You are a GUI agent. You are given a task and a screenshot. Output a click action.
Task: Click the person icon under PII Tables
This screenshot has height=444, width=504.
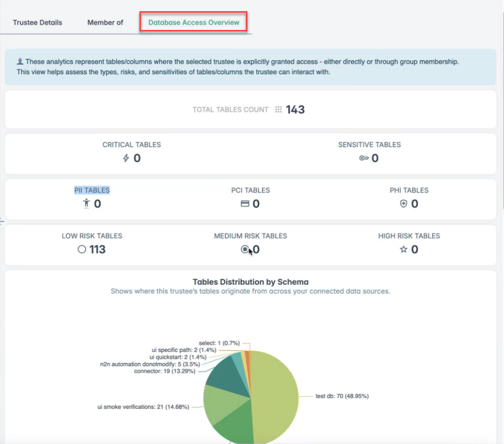coord(87,204)
